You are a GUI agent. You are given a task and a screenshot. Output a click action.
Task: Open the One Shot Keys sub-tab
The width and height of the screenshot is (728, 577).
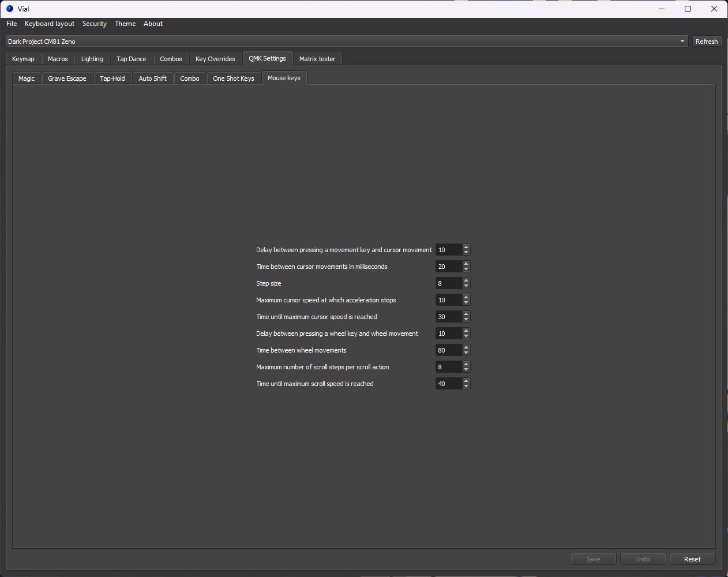[234, 78]
